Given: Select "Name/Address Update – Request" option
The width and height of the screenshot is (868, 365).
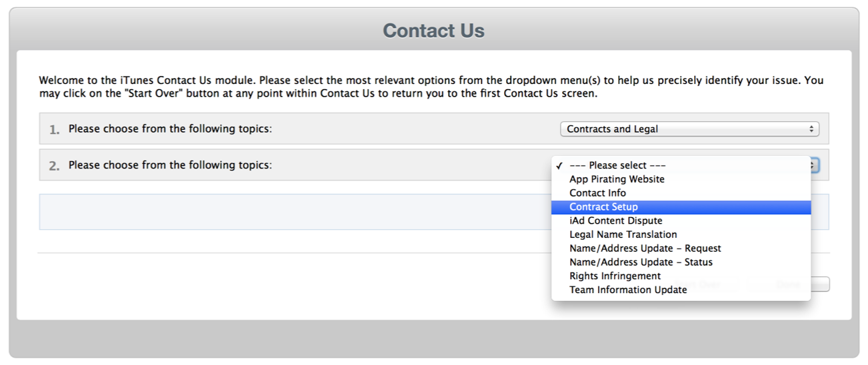Looking at the screenshot, I should pos(645,248).
